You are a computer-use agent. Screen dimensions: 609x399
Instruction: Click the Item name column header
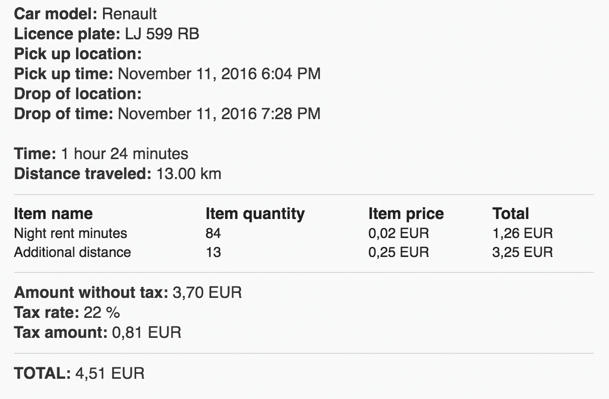point(53,214)
